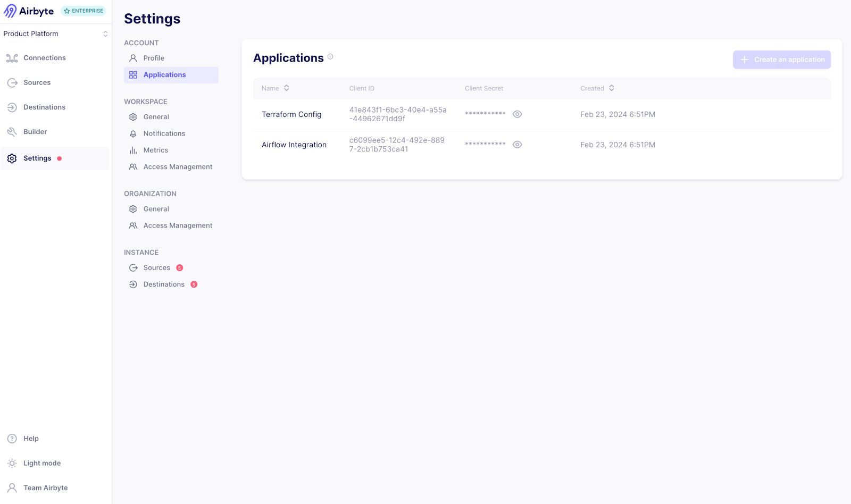Switch to Light mode

(x=41, y=463)
